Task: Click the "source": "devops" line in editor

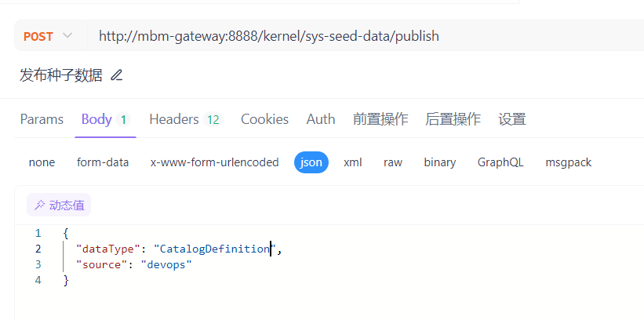Action: tap(133, 265)
